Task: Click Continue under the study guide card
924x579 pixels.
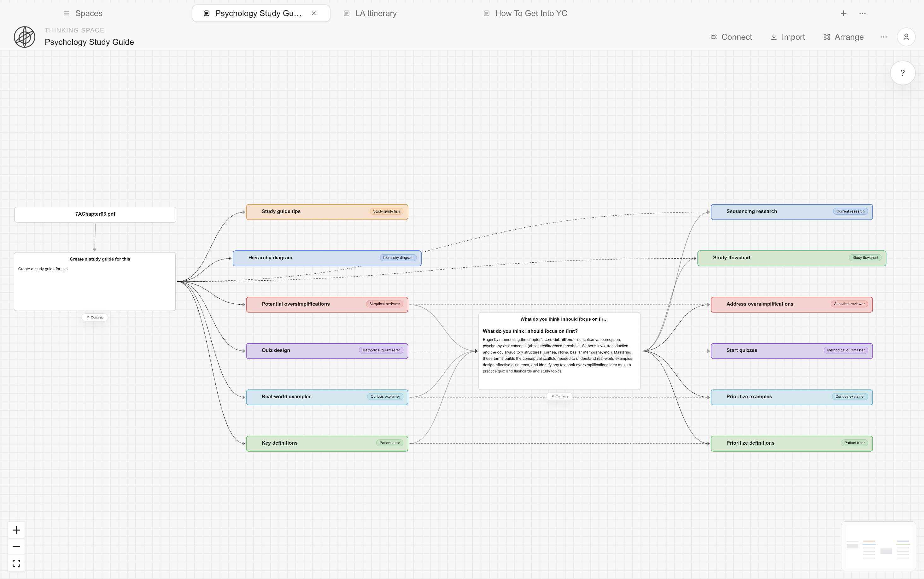Action: pyautogui.click(x=95, y=318)
